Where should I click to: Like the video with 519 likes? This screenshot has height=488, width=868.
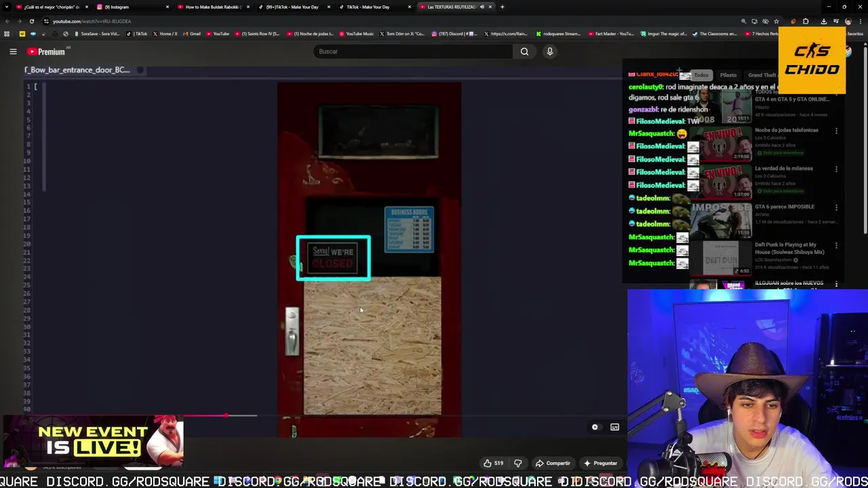[x=493, y=464]
